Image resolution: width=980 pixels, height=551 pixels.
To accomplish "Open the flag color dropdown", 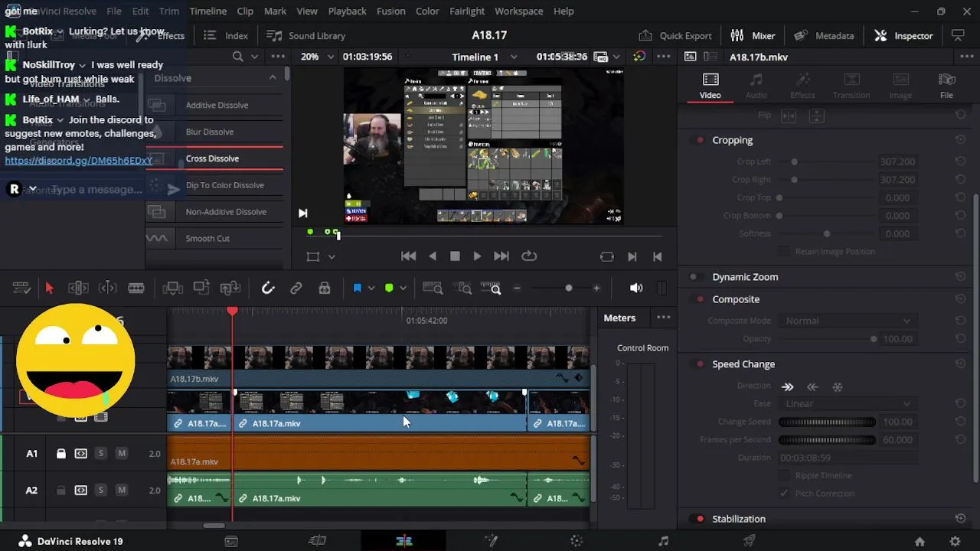I will 371,289.
